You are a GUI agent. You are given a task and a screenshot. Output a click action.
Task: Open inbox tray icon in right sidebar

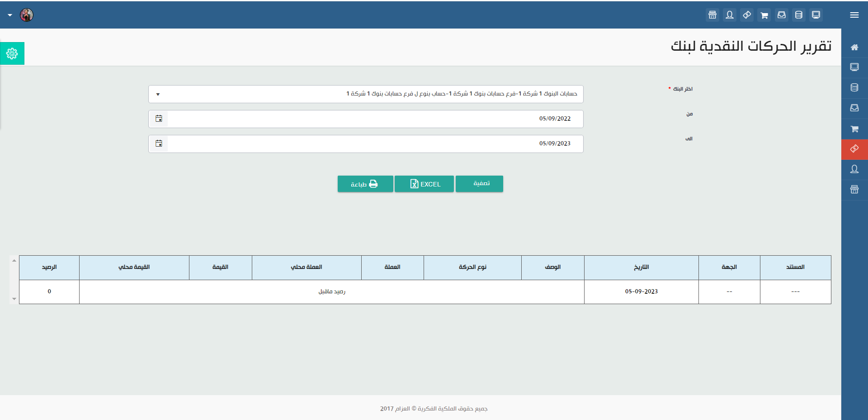(x=854, y=108)
